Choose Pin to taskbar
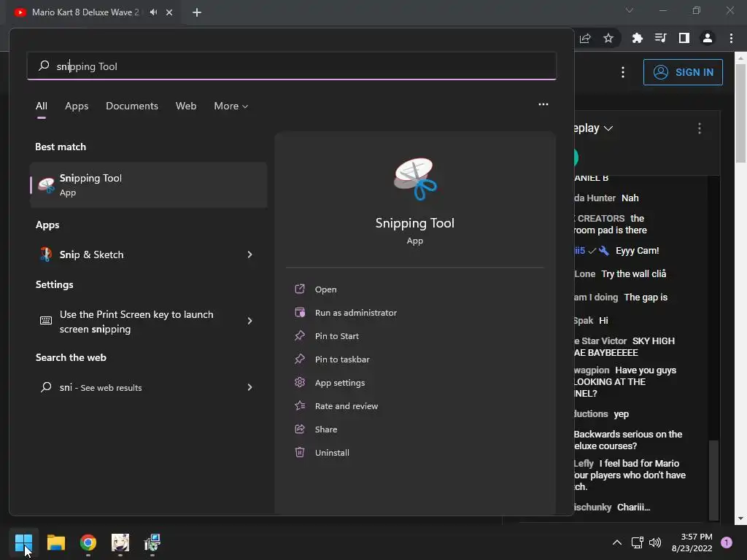The width and height of the screenshot is (747, 560). [x=342, y=359]
